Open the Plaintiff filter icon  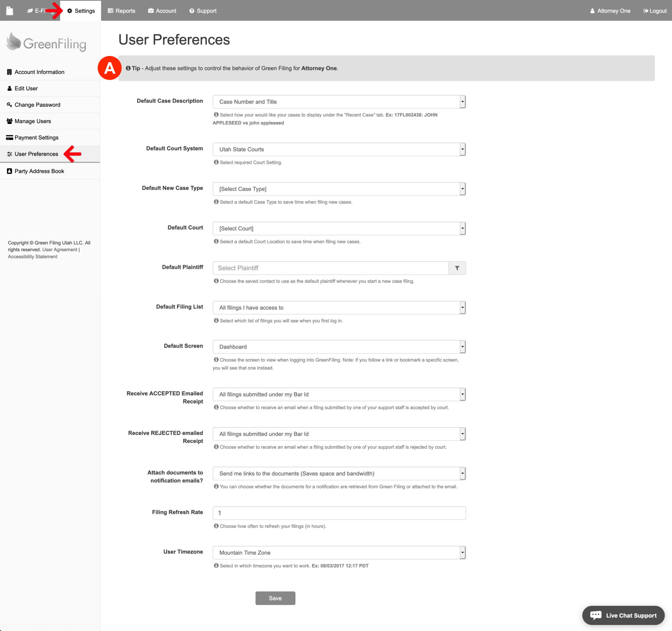pos(457,268)
